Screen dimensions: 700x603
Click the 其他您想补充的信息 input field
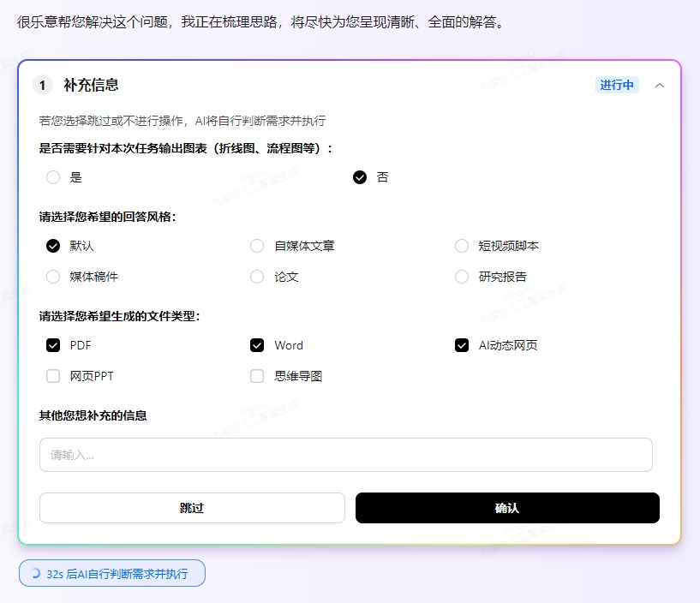pyautogui.click(x=346, y=455)
